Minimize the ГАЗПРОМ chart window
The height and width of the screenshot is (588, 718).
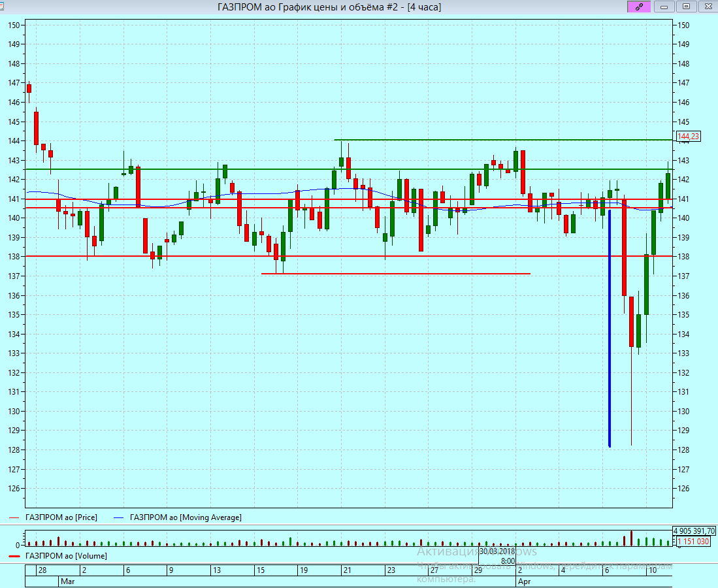pos(664,7)
